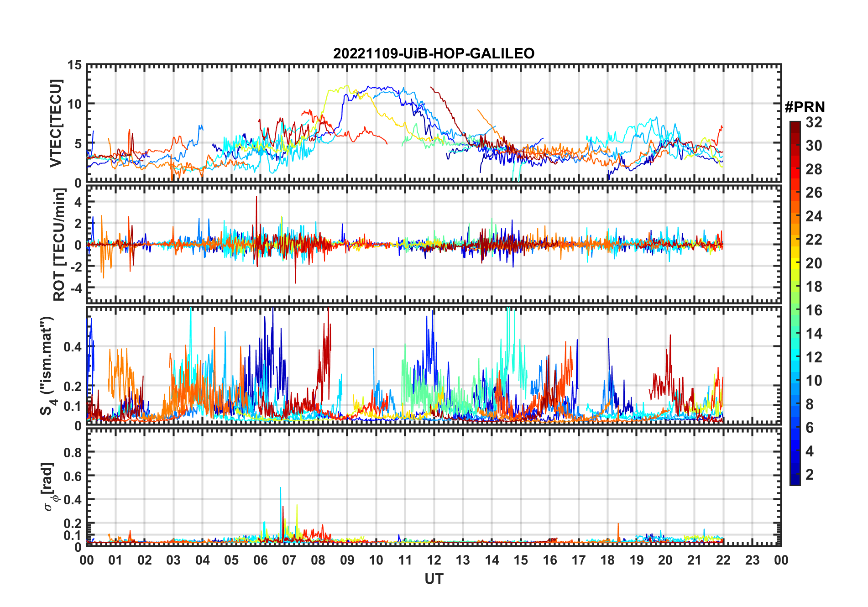Click the colorbar tick label "20"
The width and height of the screenshot is (868, 607).
(x=814, y=263)
